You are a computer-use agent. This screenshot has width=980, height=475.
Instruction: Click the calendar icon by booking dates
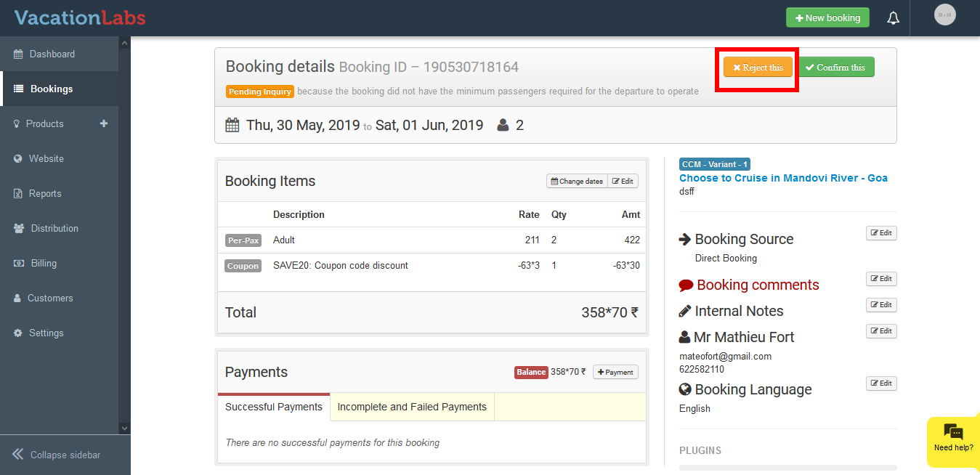point(232,125)
